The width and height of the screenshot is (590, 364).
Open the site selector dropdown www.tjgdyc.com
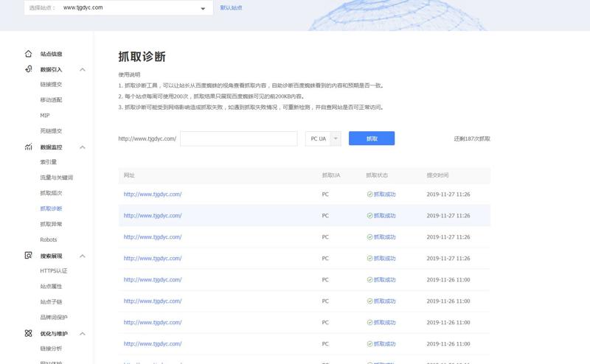coord(119,7)
